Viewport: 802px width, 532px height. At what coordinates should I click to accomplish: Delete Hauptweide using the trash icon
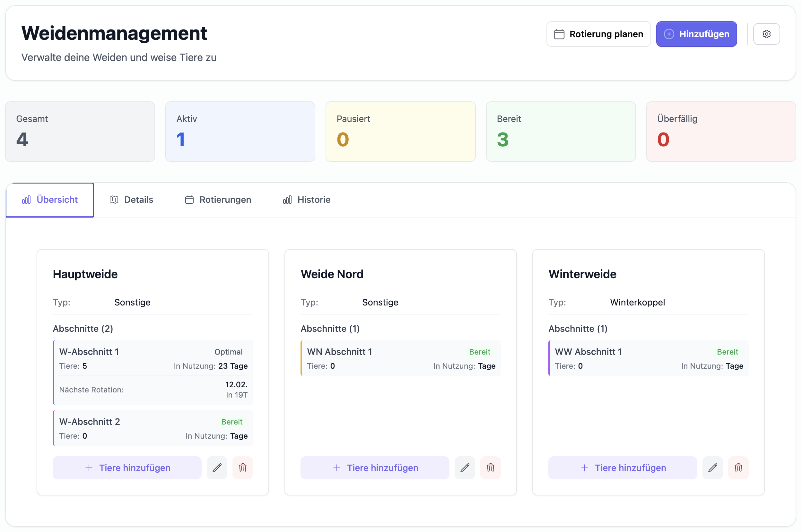[242, 468]
